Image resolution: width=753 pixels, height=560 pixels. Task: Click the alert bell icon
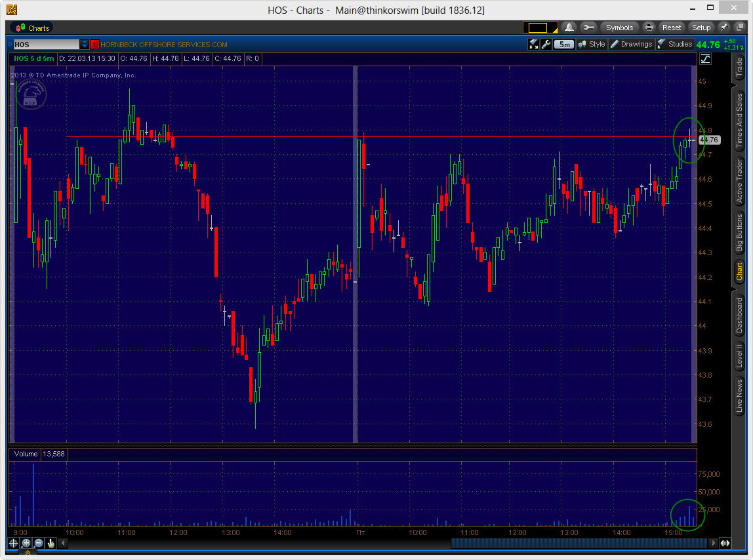tap(569, 28)
